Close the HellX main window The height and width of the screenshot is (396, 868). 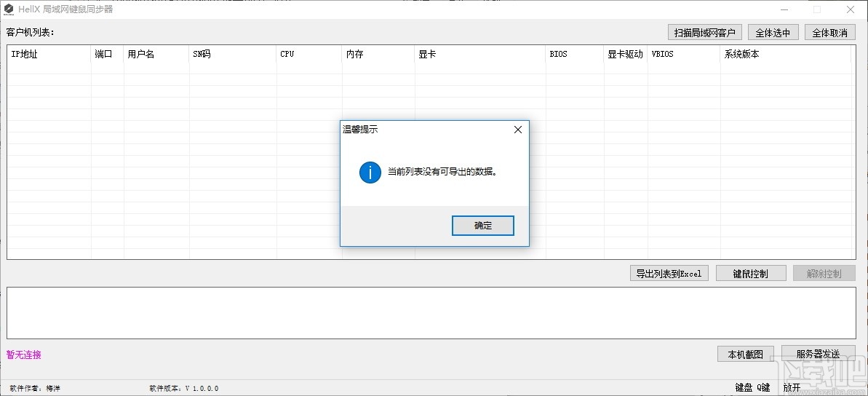coord(851,9)
